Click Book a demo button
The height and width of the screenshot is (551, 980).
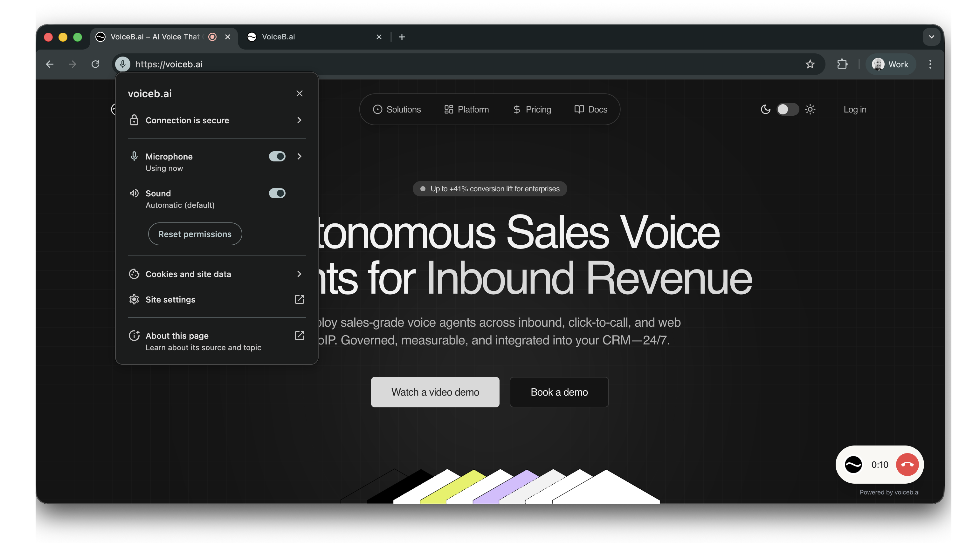[x=559, y=392]
